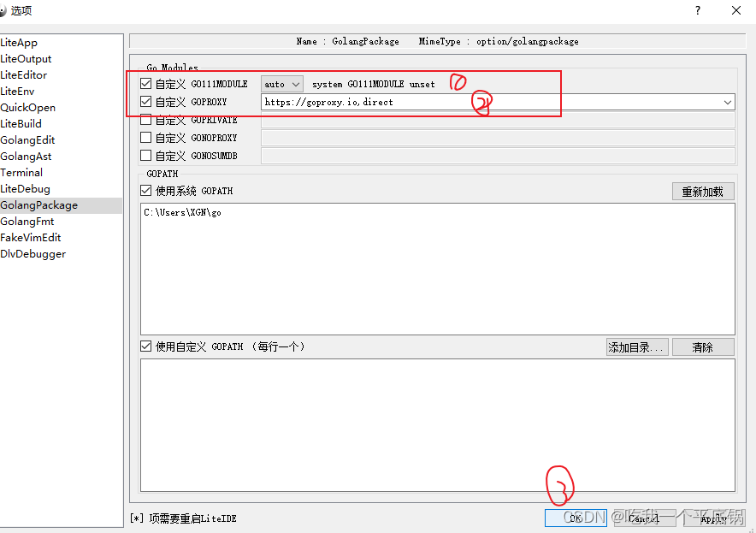Toggle the 使用系统 GOPATH checkbox
Screen dimensions: 756x533
tap(145, 190)
